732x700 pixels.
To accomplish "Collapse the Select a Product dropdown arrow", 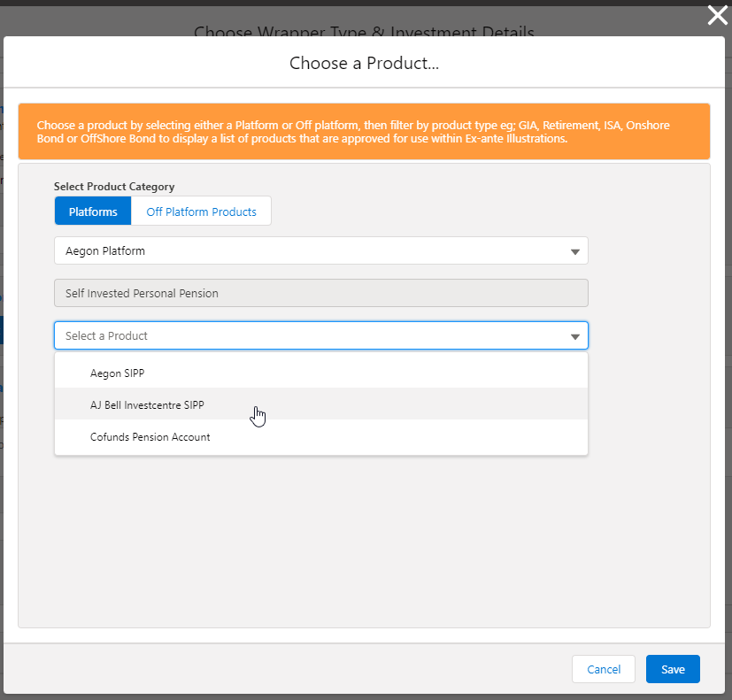I will [x=575, y=336].
